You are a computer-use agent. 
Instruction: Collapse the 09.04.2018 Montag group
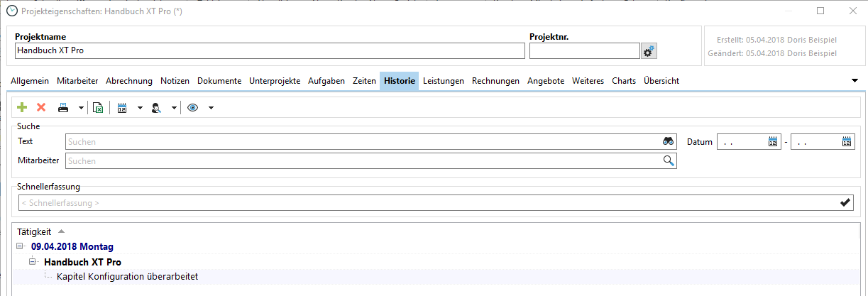(x=18, y=247)
